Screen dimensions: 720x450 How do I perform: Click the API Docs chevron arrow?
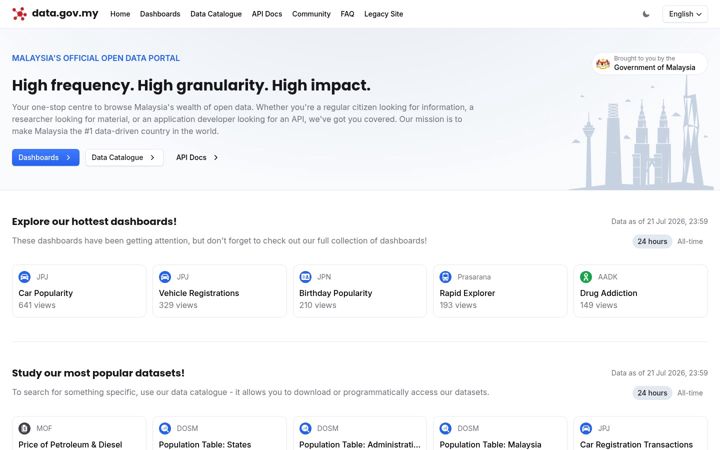[216, 158]
